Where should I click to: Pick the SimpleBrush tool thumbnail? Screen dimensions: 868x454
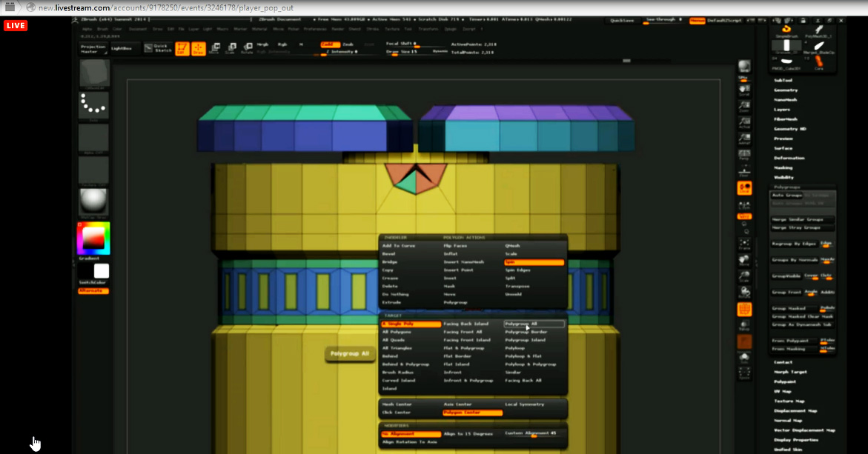tap(786, 30)
